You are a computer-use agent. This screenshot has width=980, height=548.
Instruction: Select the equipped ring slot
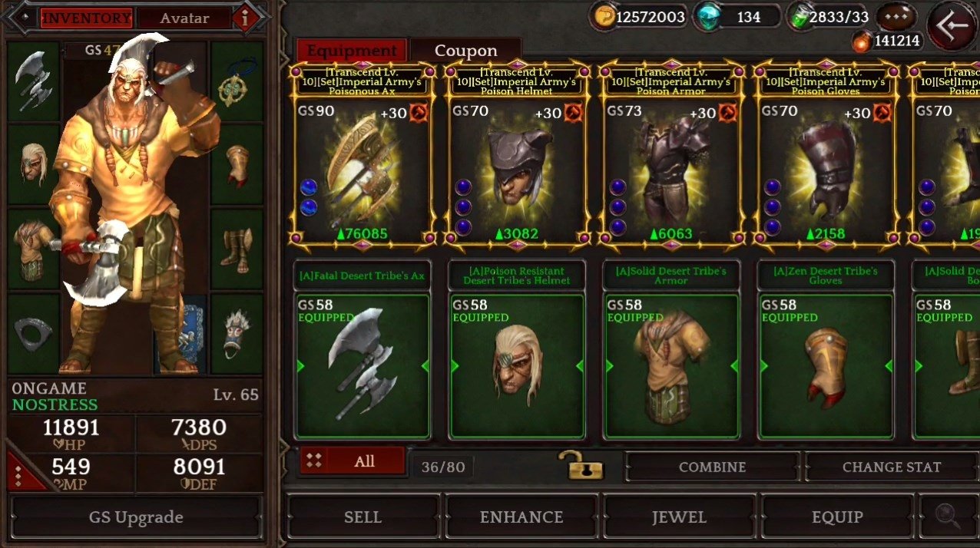point(34,335)
